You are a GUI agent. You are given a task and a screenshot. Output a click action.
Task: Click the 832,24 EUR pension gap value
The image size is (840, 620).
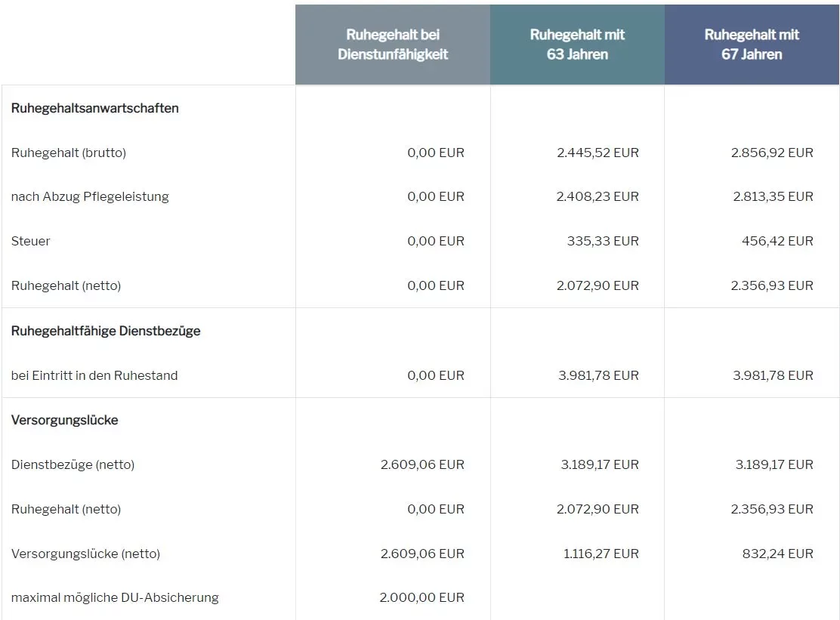[777, 554]
